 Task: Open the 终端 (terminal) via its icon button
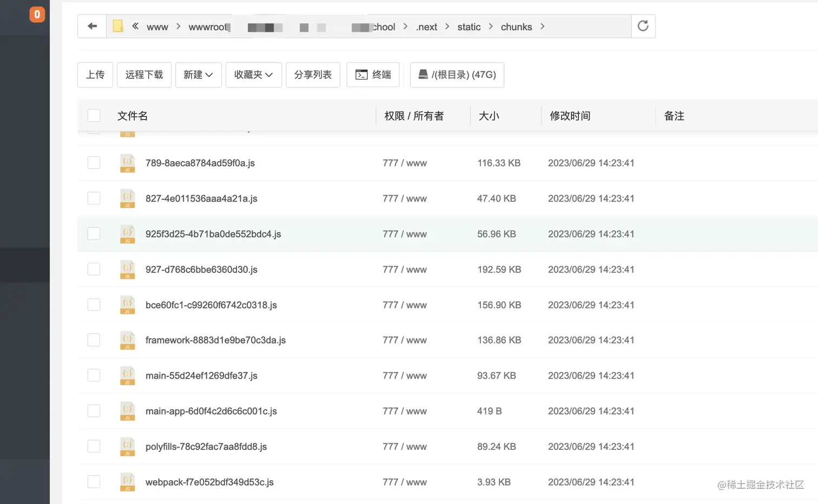pos(361,75)
